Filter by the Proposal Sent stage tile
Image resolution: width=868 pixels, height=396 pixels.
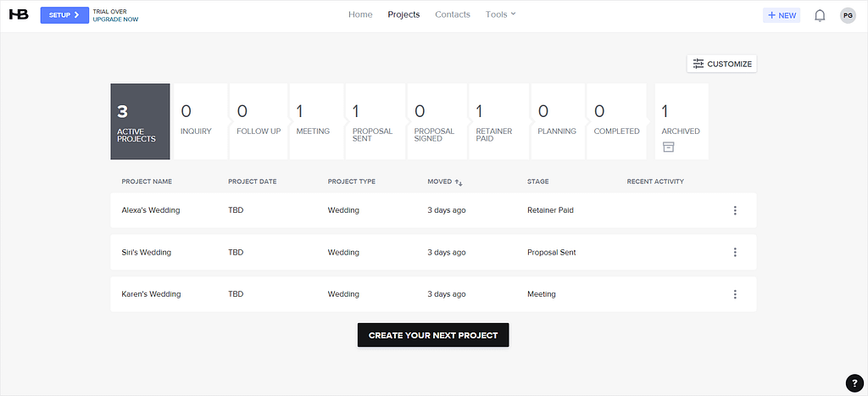(x=376, y=121)
